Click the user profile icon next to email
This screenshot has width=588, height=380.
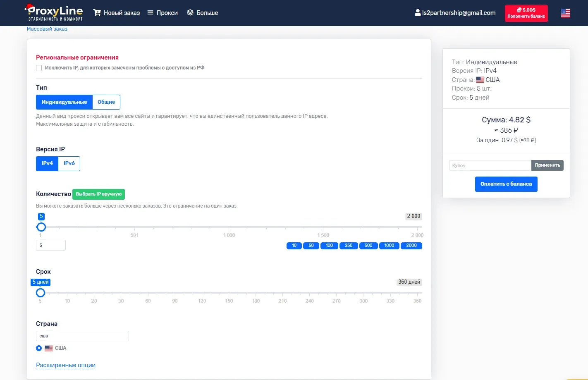[418, 13]
